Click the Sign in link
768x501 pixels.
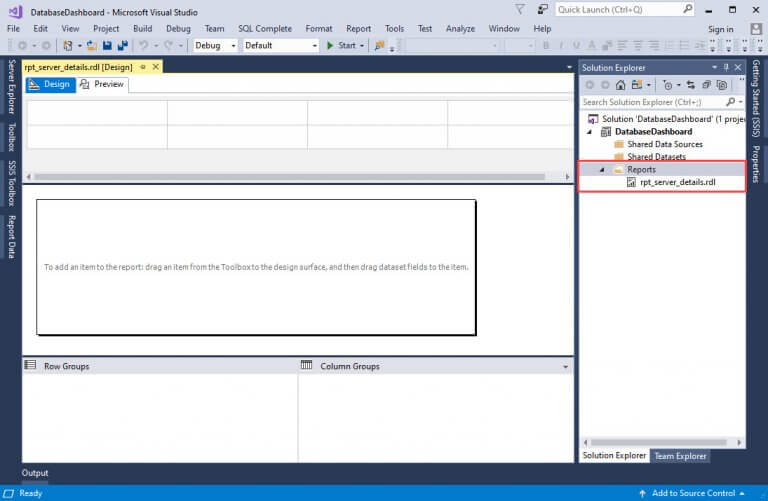720,29
